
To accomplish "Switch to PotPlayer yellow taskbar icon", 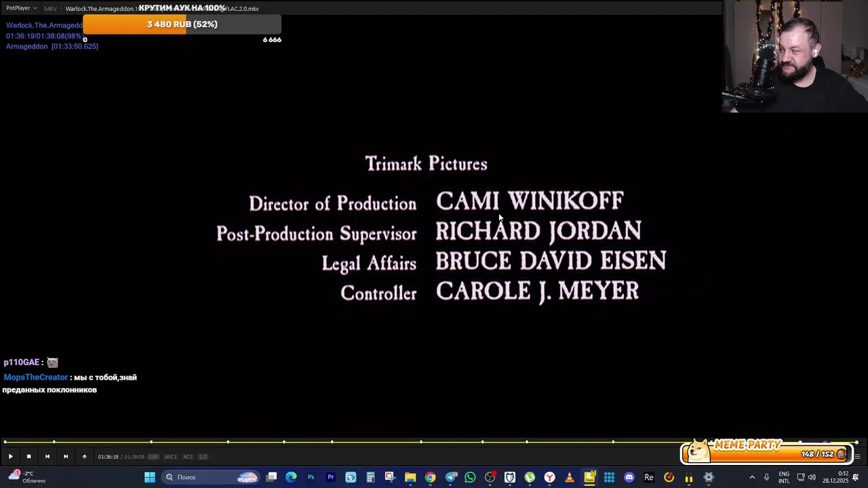I will pos(589,477).
